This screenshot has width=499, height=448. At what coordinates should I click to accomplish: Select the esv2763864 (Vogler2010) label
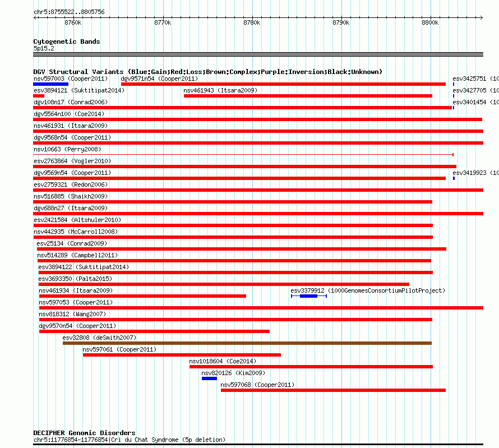[x=72, y=161]
